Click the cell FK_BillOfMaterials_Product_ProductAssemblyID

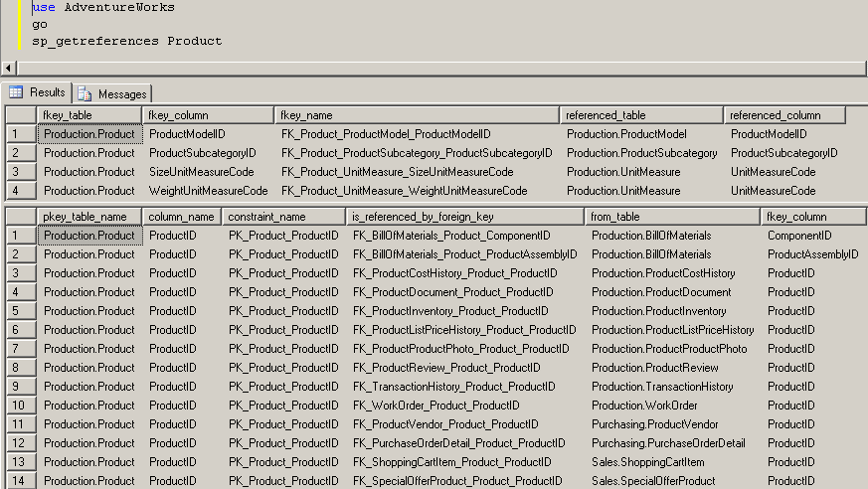coord(465,253)
